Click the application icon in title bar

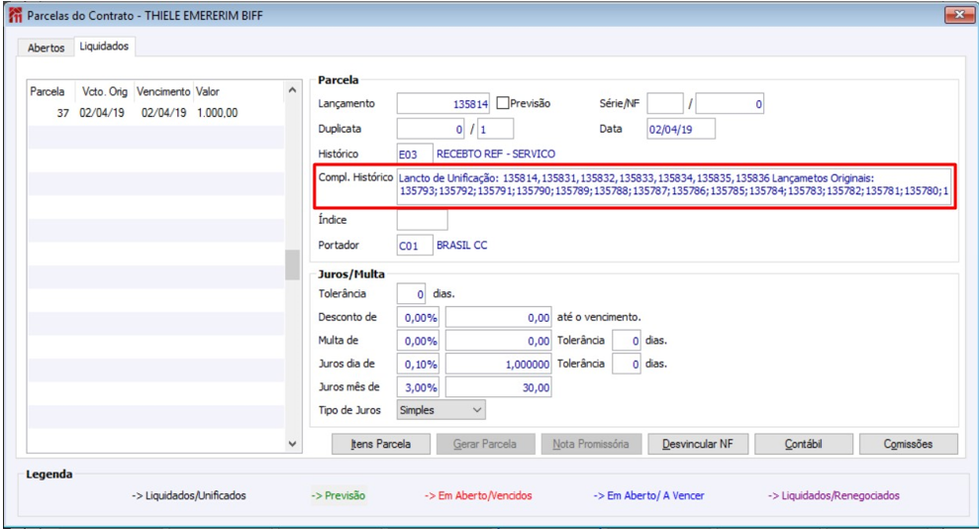(15, 15)
